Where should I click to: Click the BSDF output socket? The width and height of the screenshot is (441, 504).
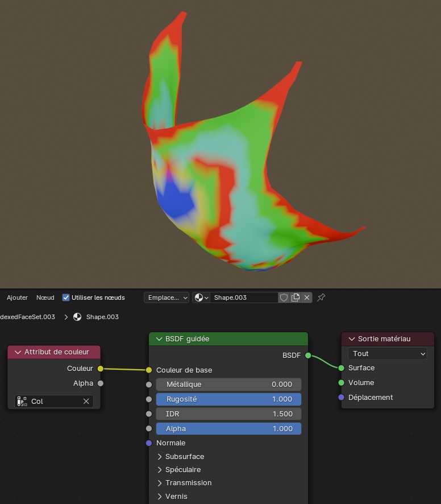click(x=308, y=356)
